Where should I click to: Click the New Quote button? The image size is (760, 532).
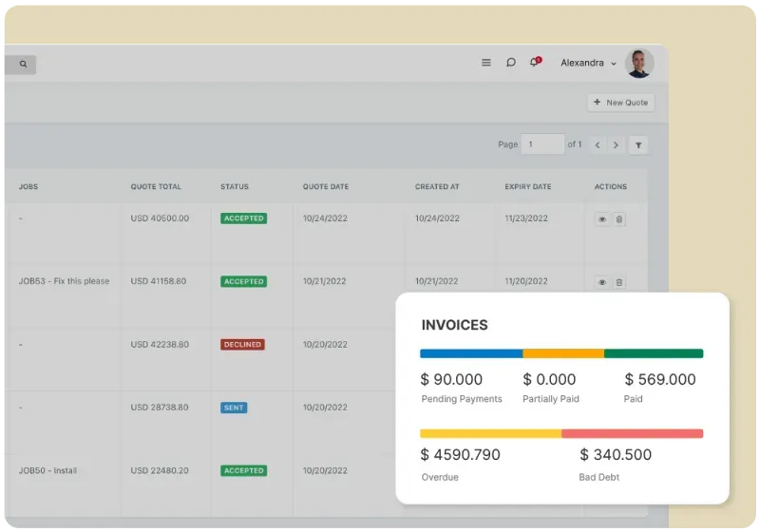[620, 103]
